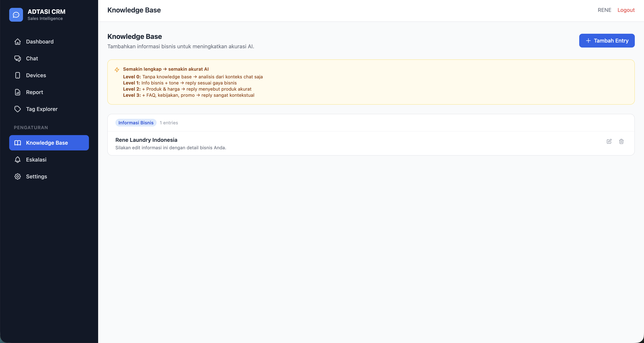This screenshot has width=644, height=343.
Task: Open the Rene Laundry Indonesia entry title
Action: click(x=146, y=140)
